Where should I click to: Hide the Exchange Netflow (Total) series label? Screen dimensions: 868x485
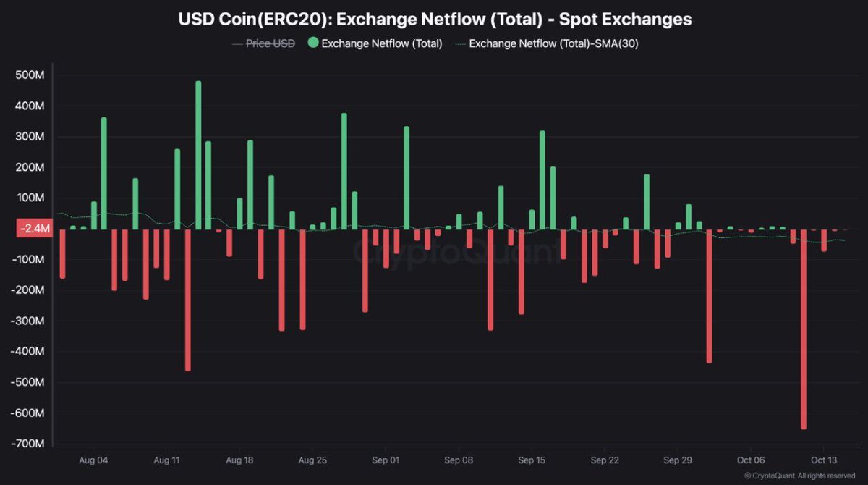381,43
